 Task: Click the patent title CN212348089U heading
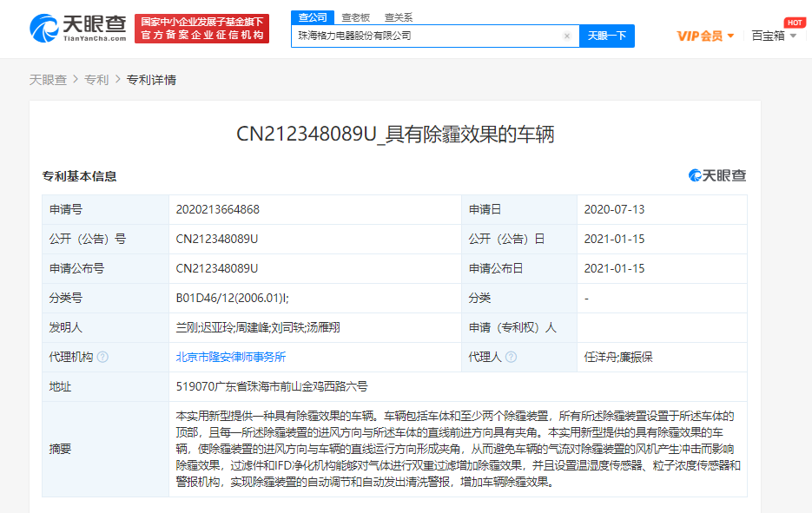[x=395, y=134]
